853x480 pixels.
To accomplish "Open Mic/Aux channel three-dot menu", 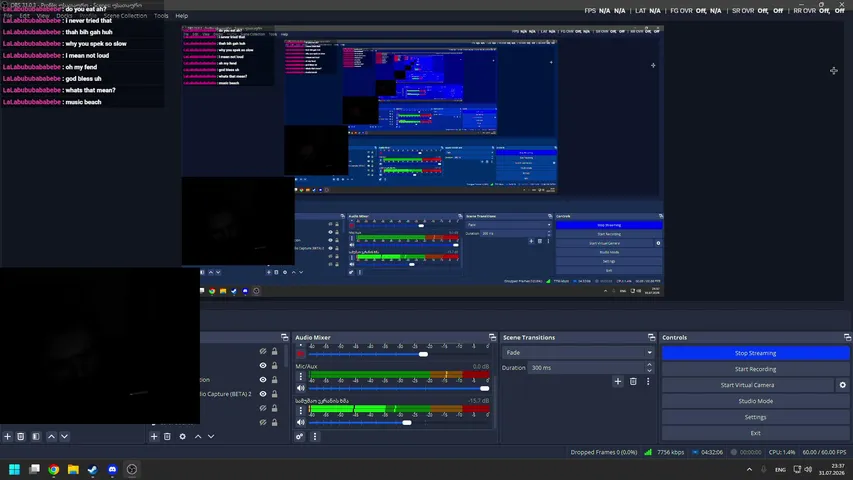I will pyautogui.click(x=300, y=376).
